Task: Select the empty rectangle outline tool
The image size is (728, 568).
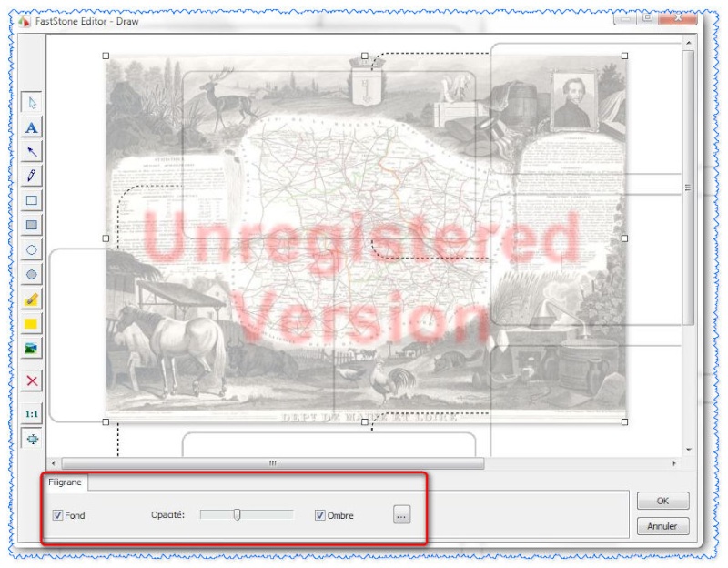Action: 32,200
